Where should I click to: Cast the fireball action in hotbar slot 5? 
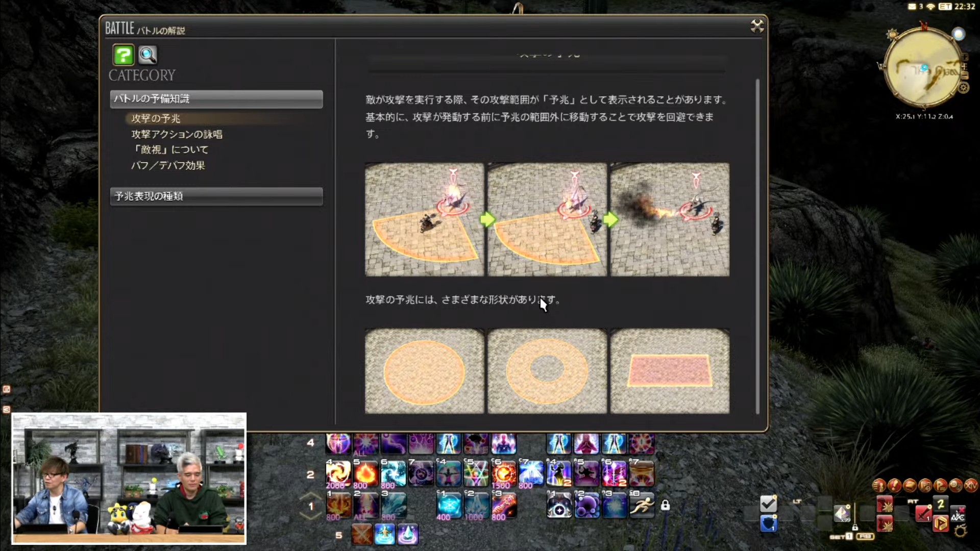point(365,473)
